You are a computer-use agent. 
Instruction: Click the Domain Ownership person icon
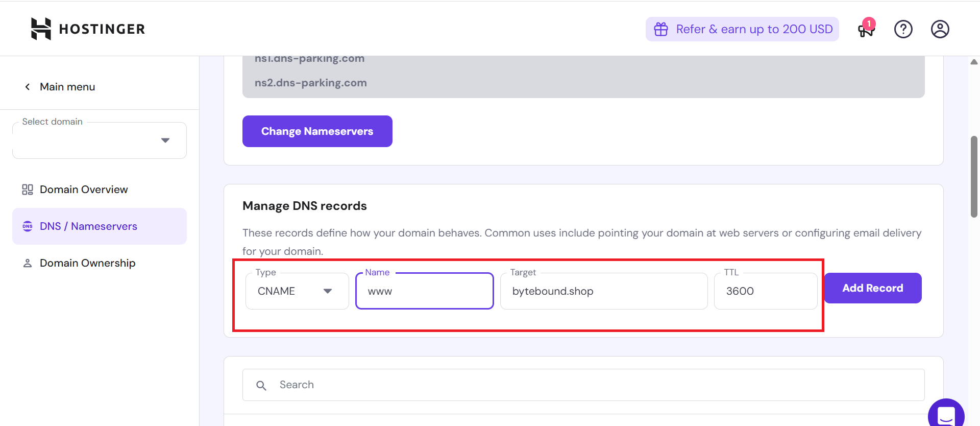pos(28,263)
